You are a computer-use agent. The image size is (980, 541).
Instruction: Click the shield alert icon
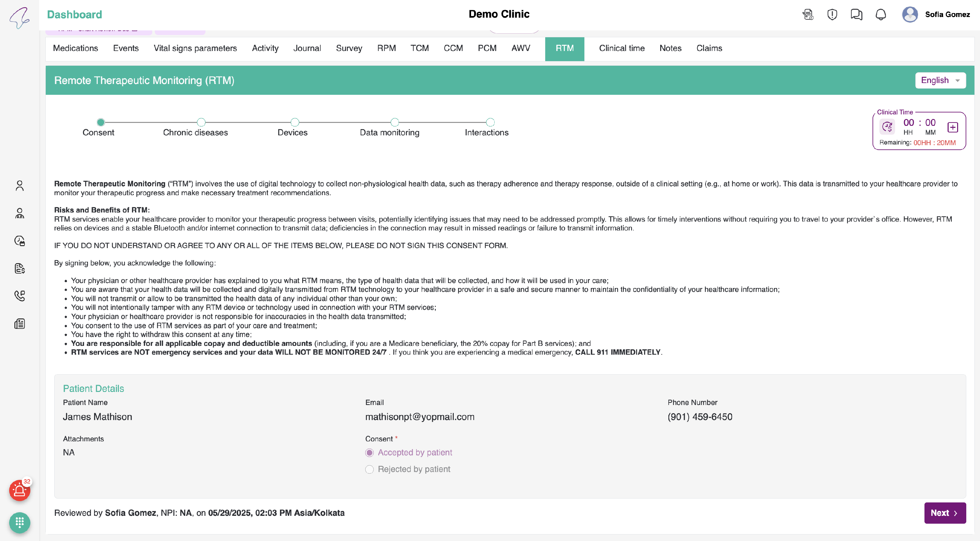pyautogui.click(x=832, y=14)
